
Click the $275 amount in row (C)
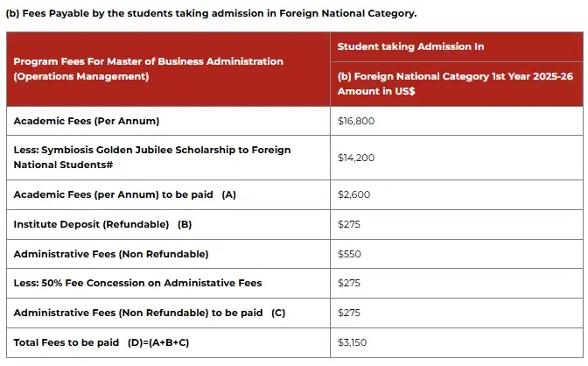[x=348, y=313]
